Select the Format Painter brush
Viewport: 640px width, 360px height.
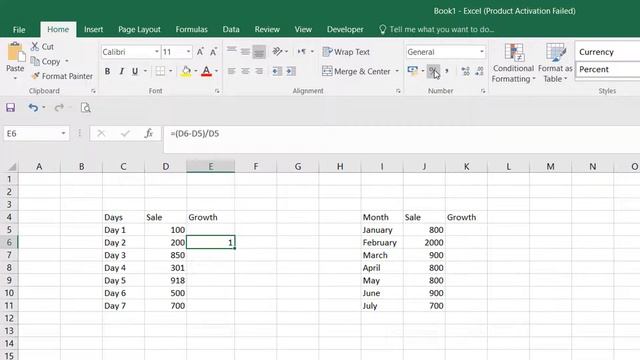click(x=36, y=76)
